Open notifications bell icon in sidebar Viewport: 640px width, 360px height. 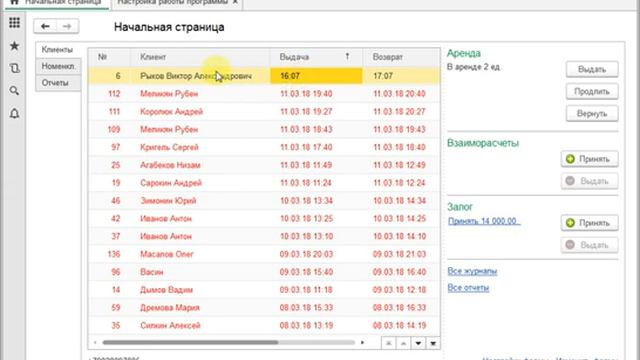[x=14, y=113]
